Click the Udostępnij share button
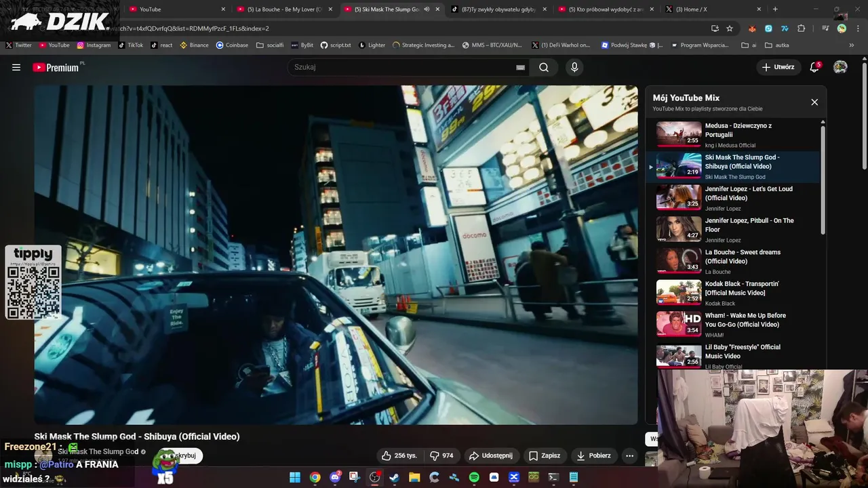Image resolution: width=868 pixels, height=488 pixels. coord(491,455)
